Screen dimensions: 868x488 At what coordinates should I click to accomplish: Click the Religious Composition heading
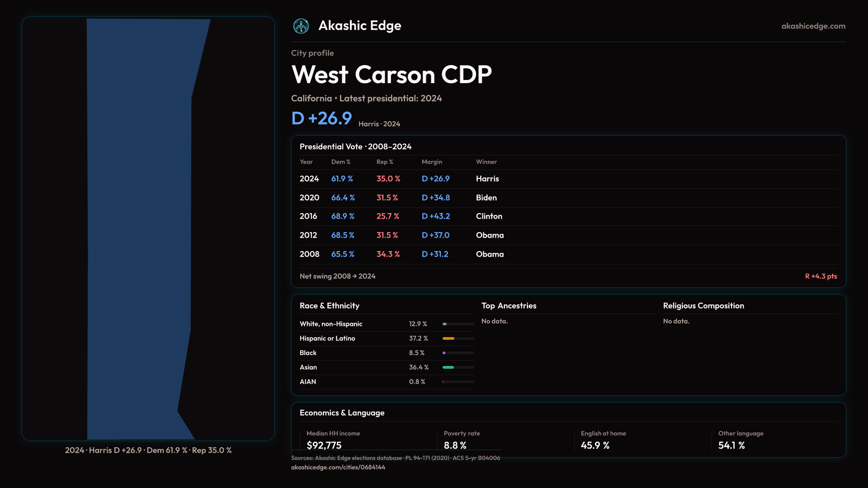coord(703,306)
